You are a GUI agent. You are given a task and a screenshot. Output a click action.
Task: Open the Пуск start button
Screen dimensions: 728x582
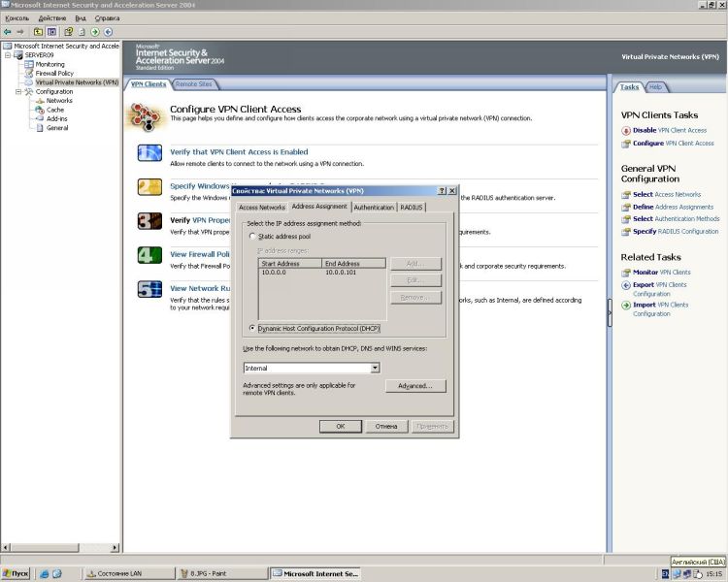click(16, 573)
